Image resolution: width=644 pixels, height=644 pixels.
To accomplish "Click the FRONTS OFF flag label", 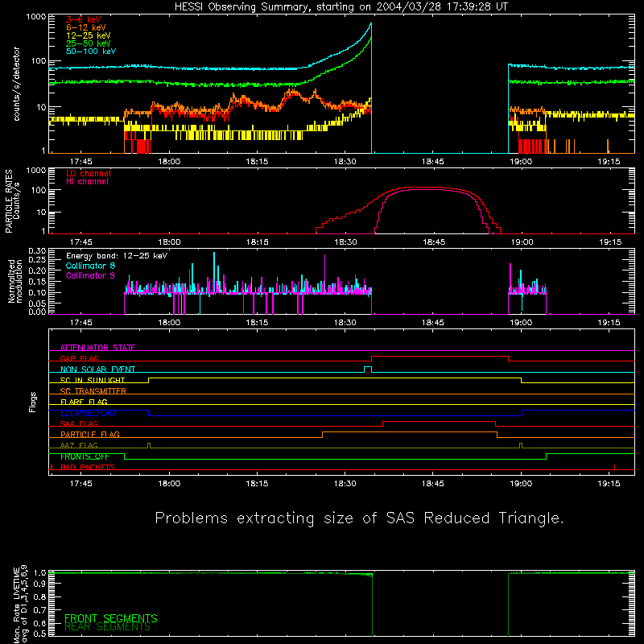I will [x=85, y=456].
